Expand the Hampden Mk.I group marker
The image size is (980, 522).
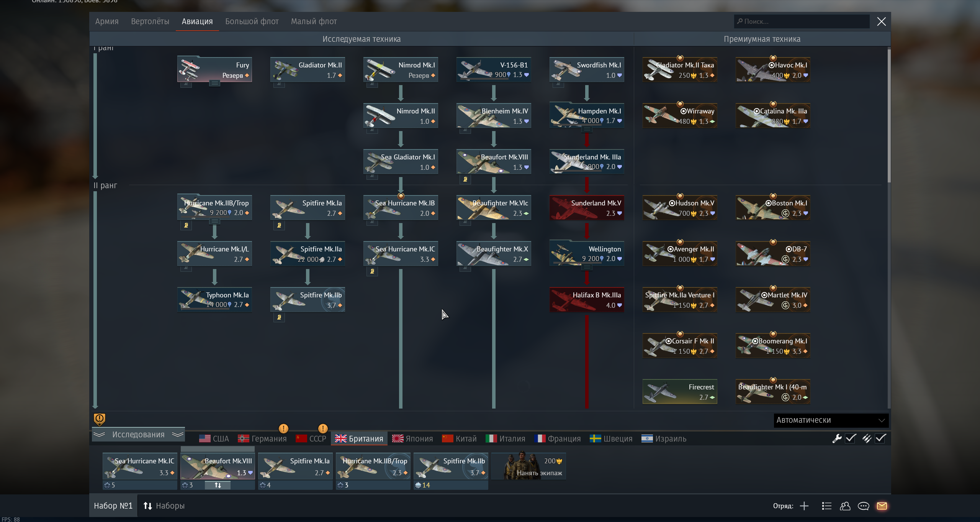click(587, 130)
